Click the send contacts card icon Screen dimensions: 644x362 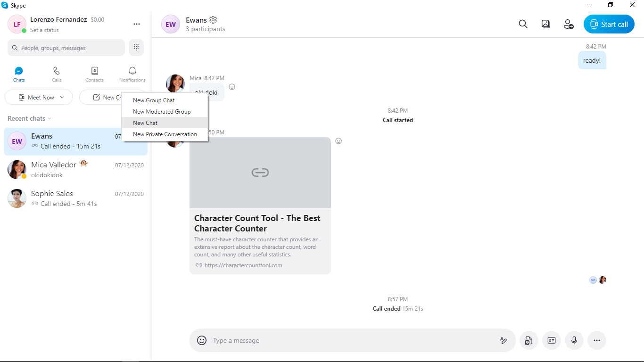[x=552, y=340]
